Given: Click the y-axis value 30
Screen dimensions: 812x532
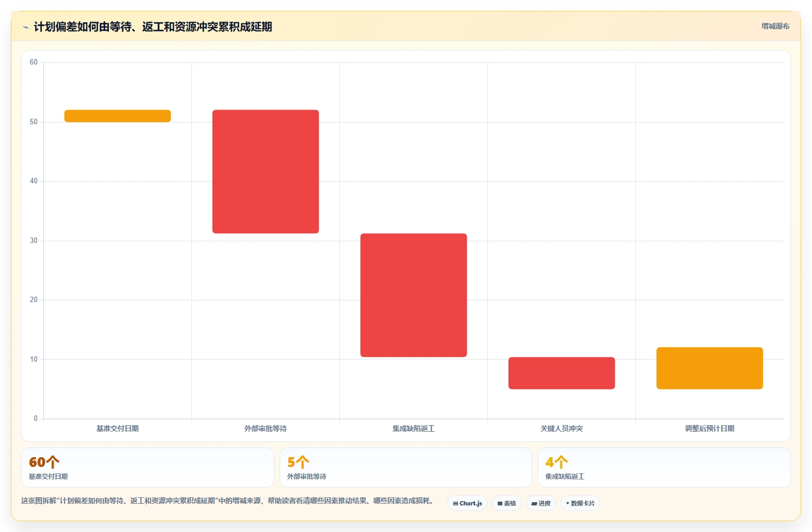Looking at the screenshot, I should pyautogui.click(x=34, y=241).
